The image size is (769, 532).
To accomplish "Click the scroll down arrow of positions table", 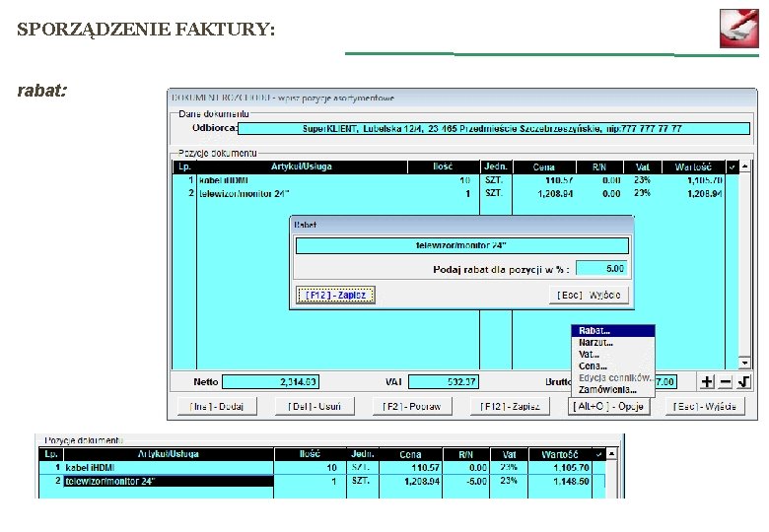I will point(744,363).
